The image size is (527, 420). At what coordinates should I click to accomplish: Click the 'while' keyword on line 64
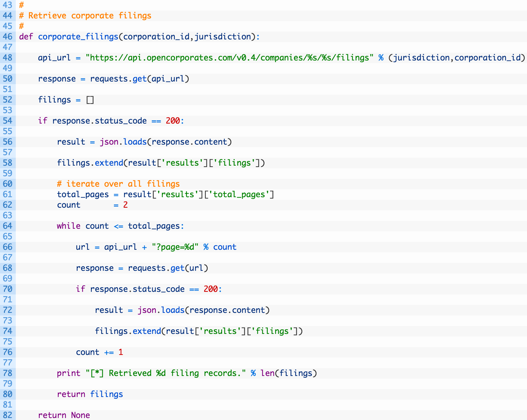coord(69,226)
